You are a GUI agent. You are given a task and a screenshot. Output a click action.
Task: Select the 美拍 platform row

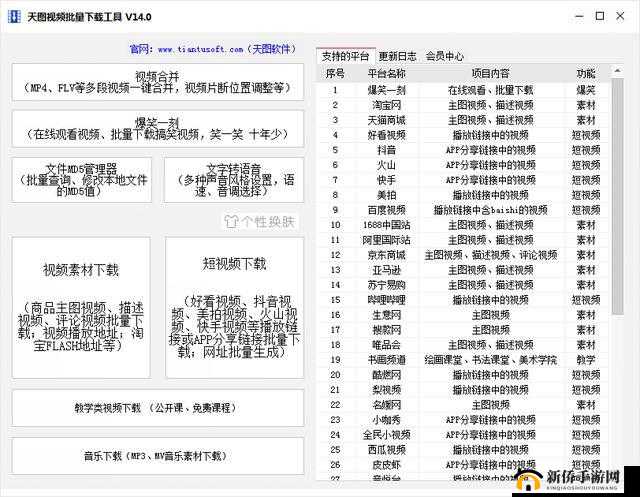pos(463,195)
